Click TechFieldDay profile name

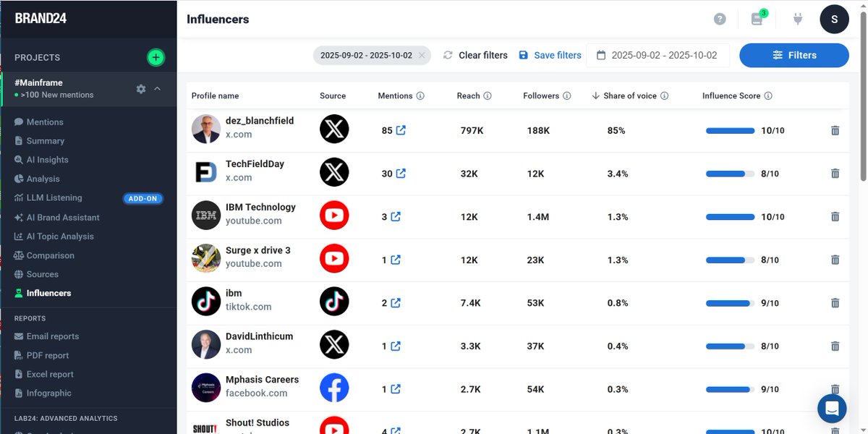tap(255, 163)
